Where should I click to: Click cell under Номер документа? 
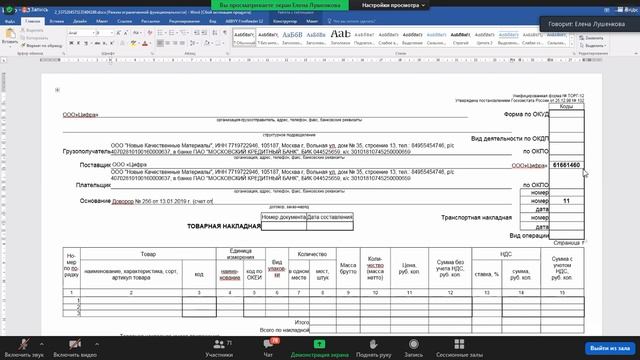tap(284, 226)
